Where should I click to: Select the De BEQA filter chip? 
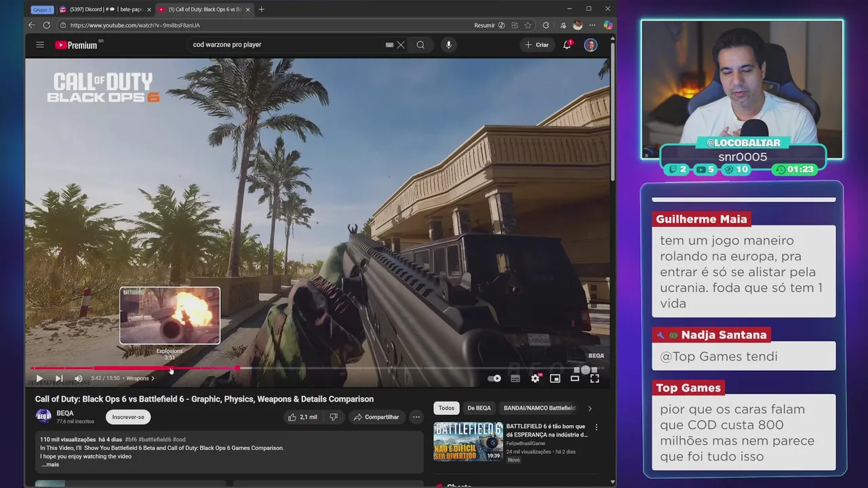click(x=479, y=408)
